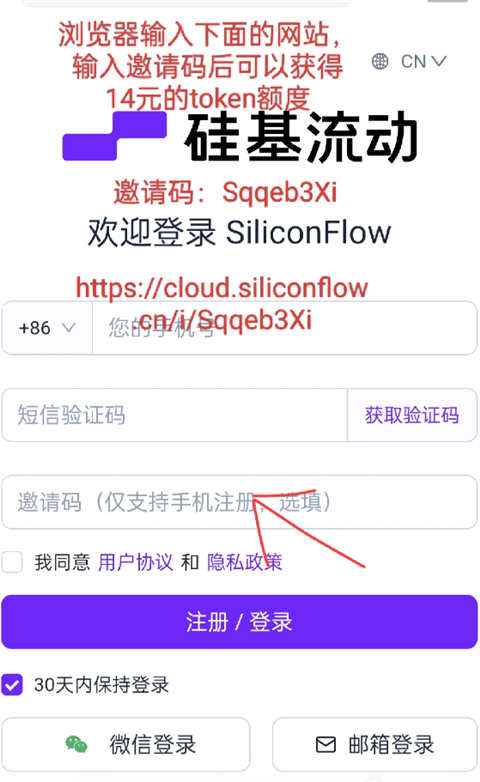
Task: Choose 微信登录 option
Action: pos(126,745)
